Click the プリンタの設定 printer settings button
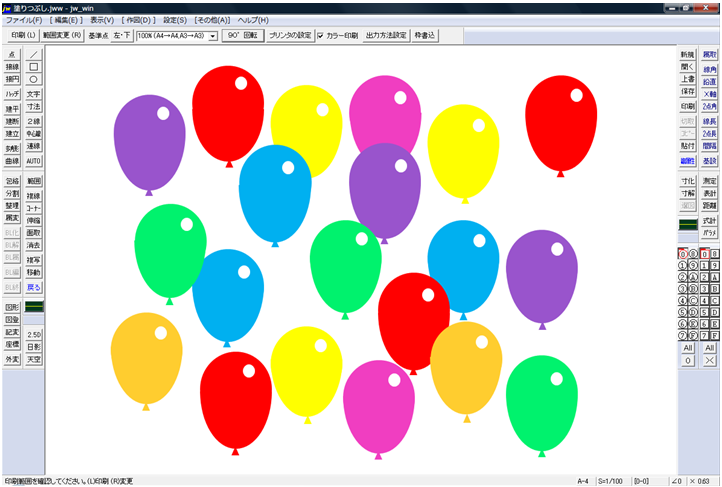The width and height of the screenshot is (722, 487). 290,35
